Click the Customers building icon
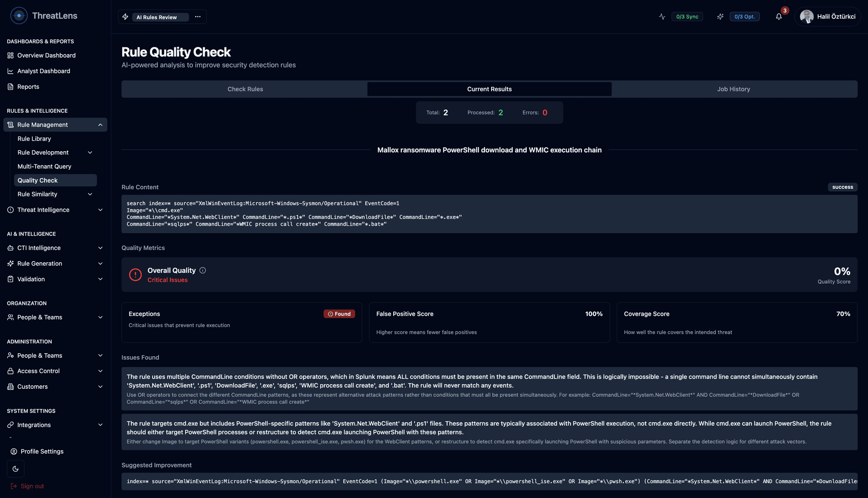Screen dimensions: 868x498 (11, 387)
